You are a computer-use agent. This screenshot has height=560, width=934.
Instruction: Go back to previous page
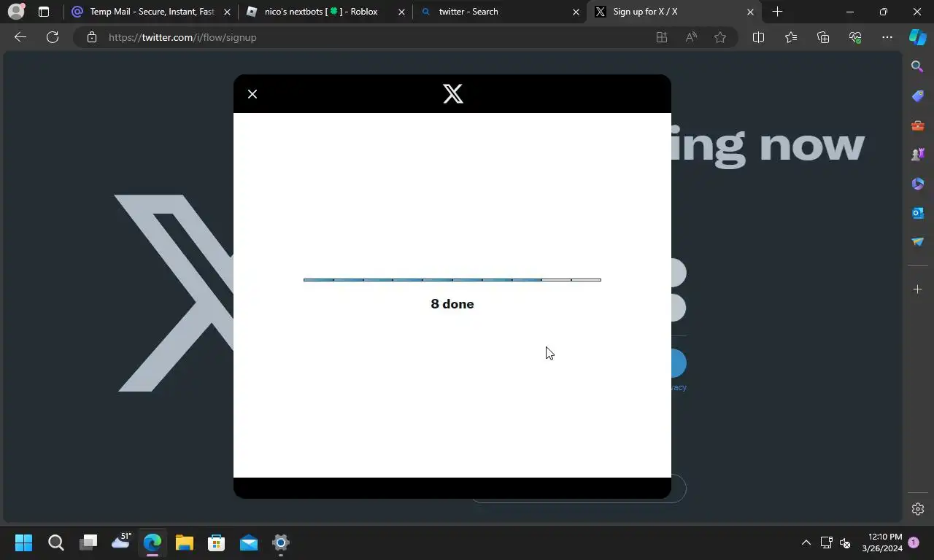pyautogui.click(x=20, y=37)
